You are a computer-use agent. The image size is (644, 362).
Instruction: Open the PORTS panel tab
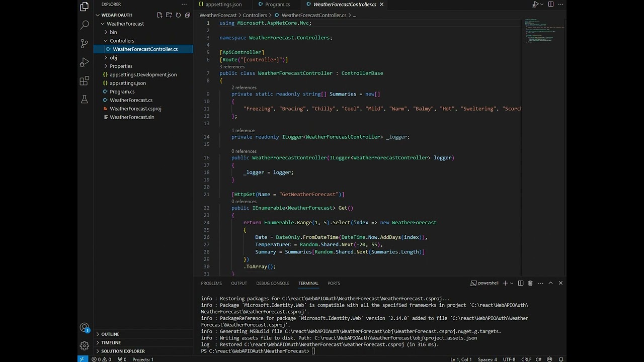point(334,283)
